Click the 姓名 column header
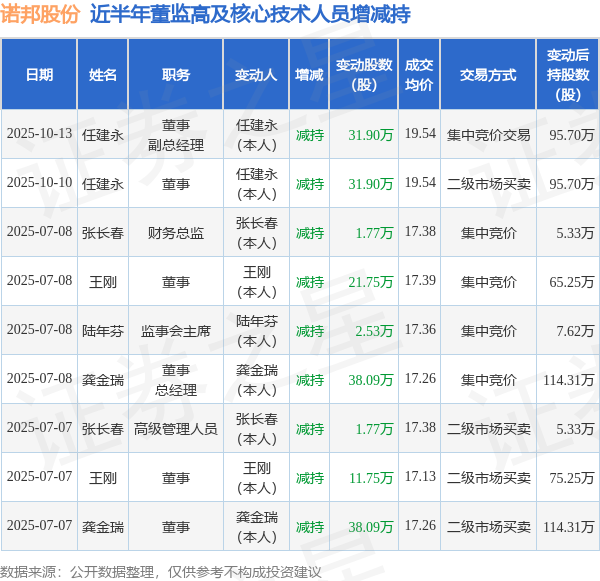Image resolution: width=600 pixels, height=581 pixels. 103,75
